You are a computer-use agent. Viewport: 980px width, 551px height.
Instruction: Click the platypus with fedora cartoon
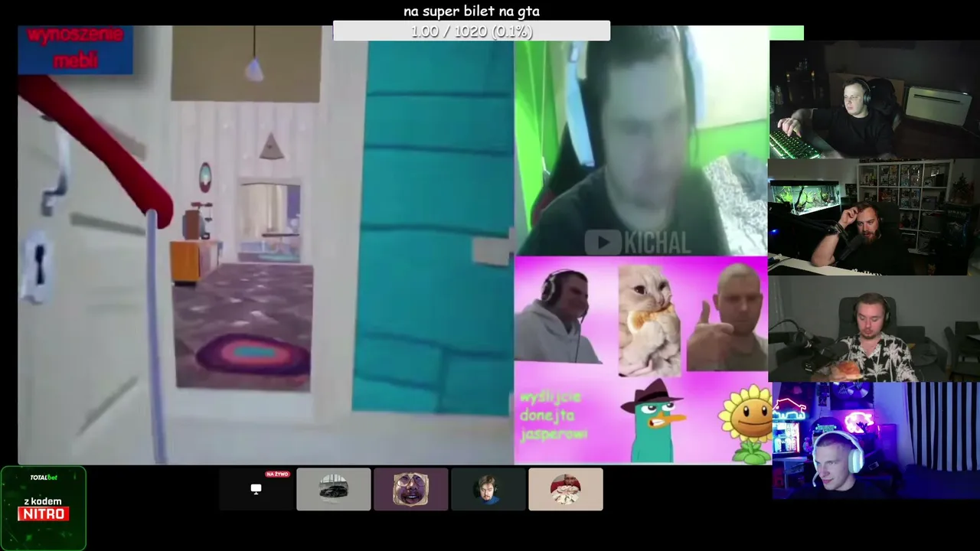(652, 420)
